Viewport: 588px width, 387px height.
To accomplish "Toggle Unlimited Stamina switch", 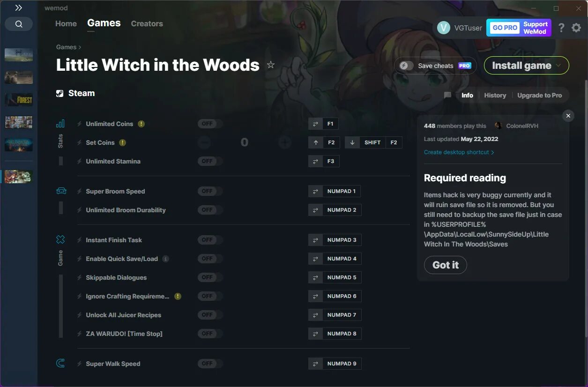I will click(210, 161).
